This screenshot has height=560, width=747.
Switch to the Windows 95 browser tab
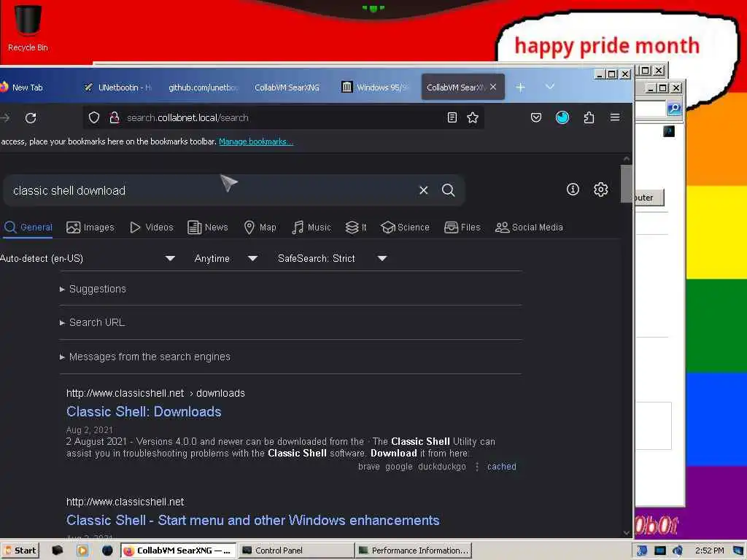pyautogui.click(x=376, y=87)
